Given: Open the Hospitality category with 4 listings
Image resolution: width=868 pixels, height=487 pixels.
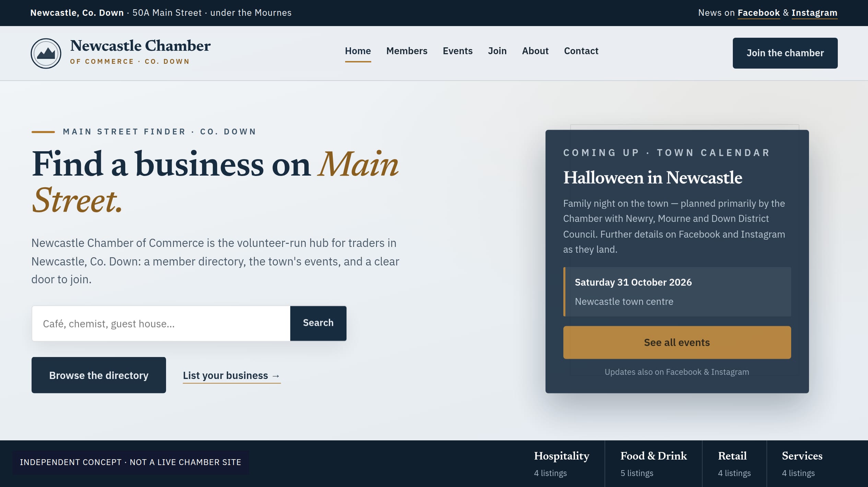Looking at the screenshot, I should coord(562,464).
